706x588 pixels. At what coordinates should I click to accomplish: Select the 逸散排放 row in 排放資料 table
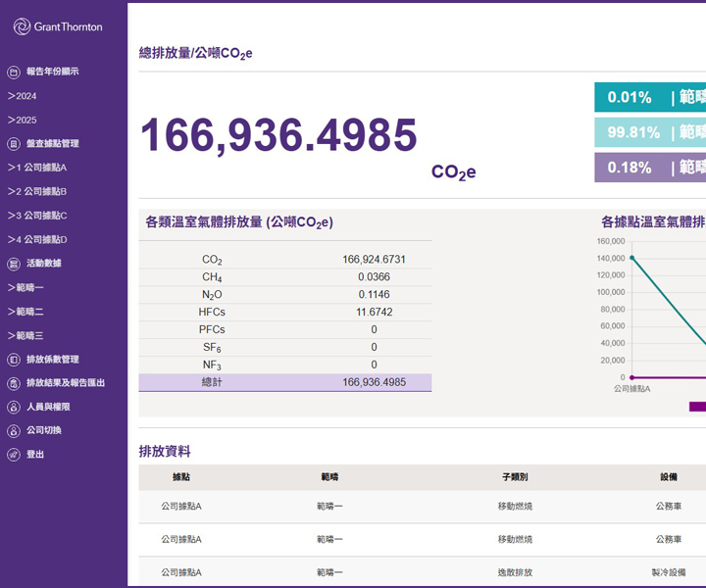point(515,571)
